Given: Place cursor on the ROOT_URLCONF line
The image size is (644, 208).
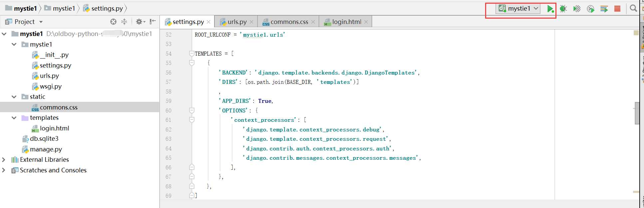Looking at the screenshot, I should 240,35.
